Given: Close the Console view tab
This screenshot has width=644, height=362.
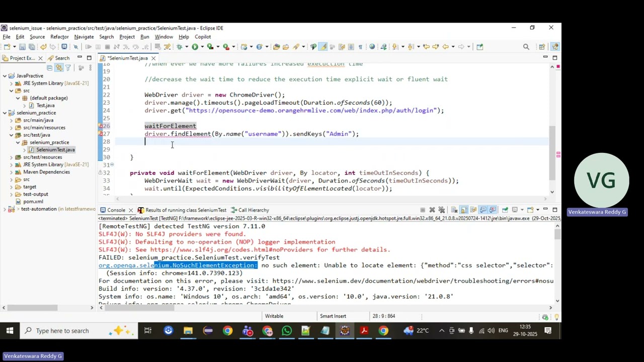Looking at the screenshot, I should point(130,210).
